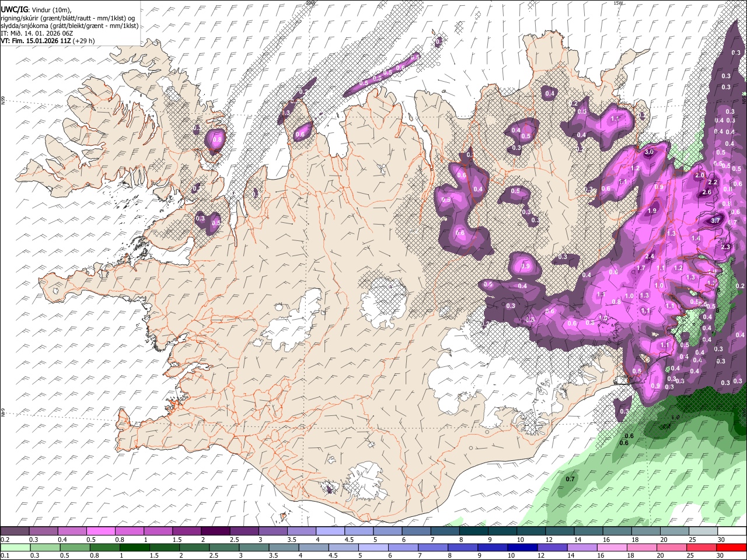Screen dimensions: 747x560
Task: Click the 'IT: Mið. 14. 01. 2026 06Z' line
Action: tap(37, 33)
